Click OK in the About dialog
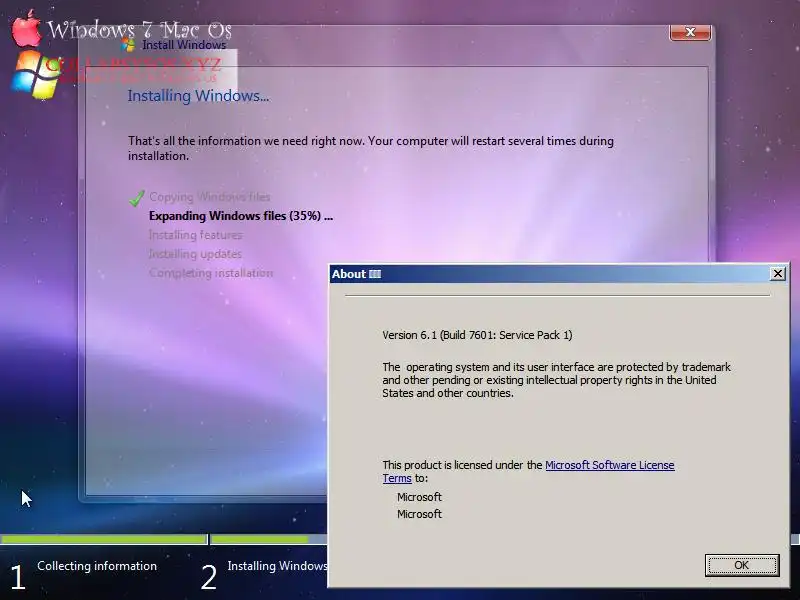Image resolution: width=800 pixels, height=600 pixels. coord(742,565)
